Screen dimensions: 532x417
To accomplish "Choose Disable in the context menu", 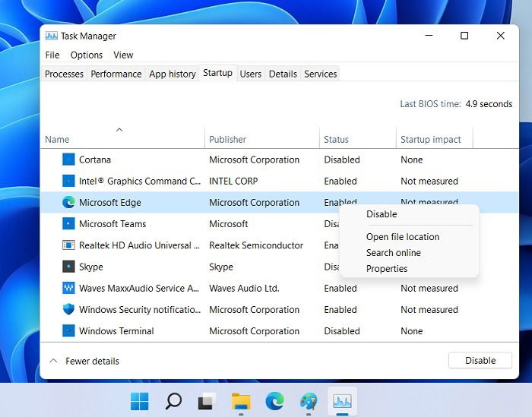I will [382, 214].
